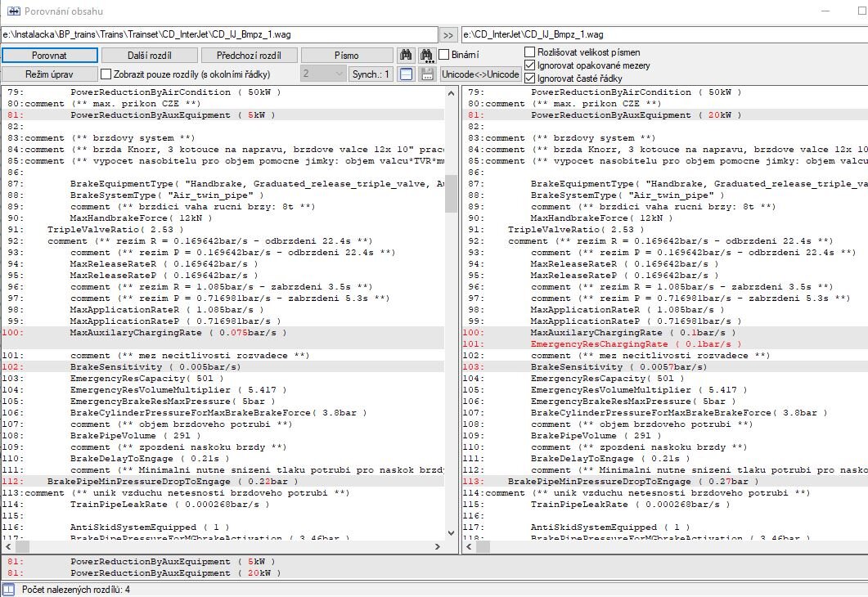Toggle the panel layout icon
The width and height of the screenshot is (868, 597).
[406, 74]
